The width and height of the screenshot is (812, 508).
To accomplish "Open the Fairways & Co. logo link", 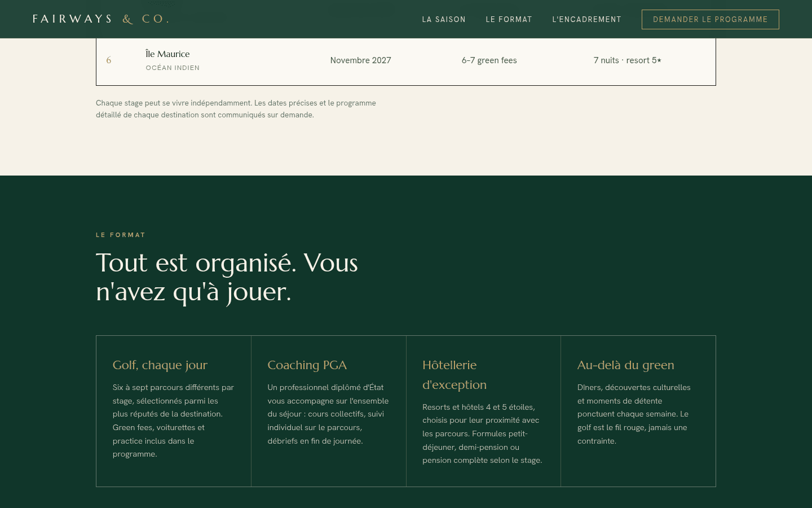I will coord(101,19).
